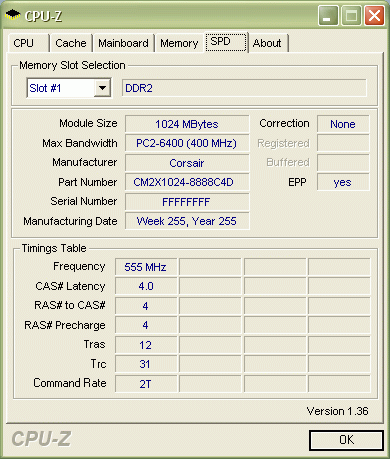
Task: Click the SPD tab
Action: 226,42
